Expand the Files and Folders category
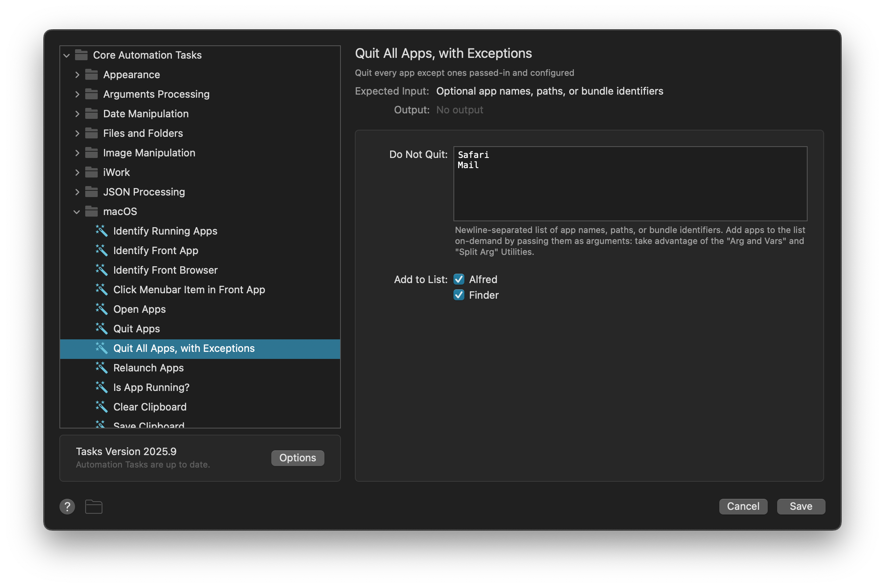This screenshot has width=885, height=588. point(77,133)
